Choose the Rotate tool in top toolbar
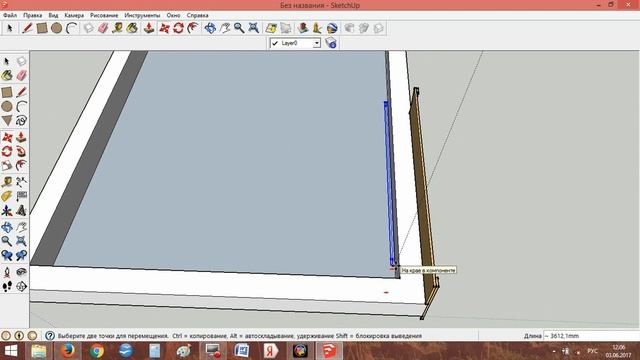640x360 pixels. (178, 28)
